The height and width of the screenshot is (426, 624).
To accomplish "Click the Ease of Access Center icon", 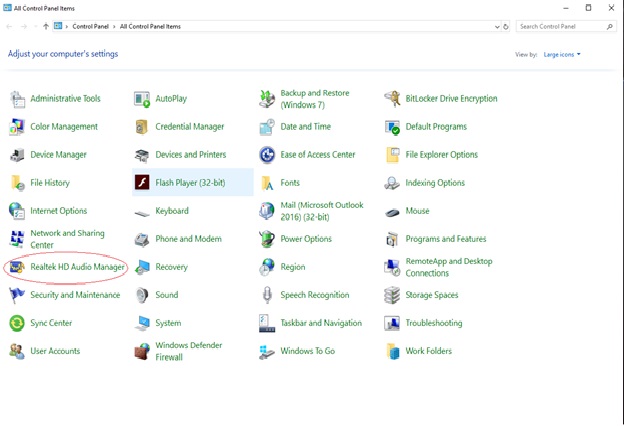I will click(x=267, y=155).
